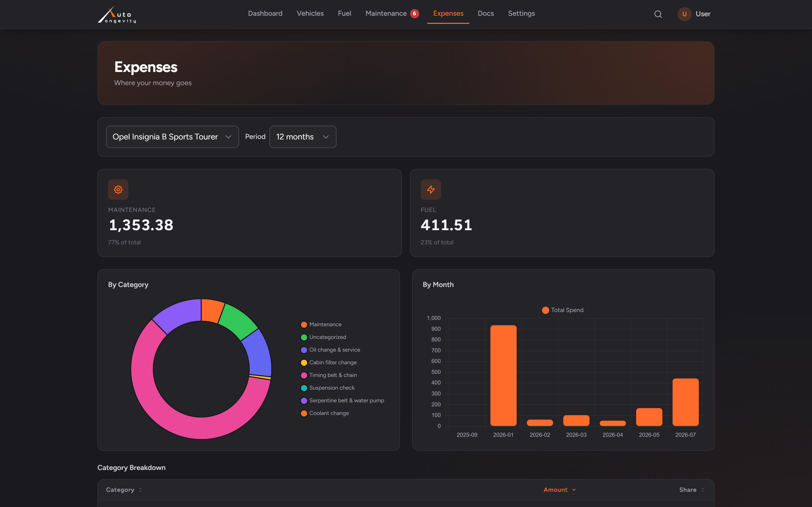Click the AutoLongevity logo

click(x=117, y=14)
